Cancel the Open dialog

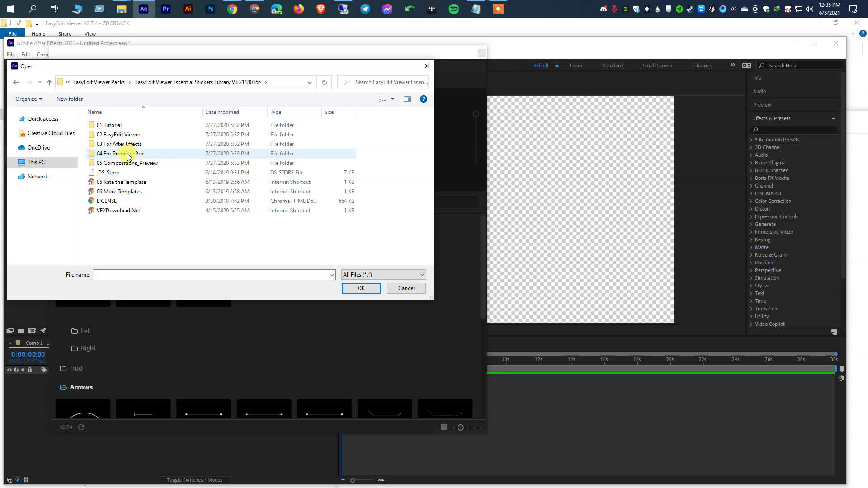click(406, 288)
